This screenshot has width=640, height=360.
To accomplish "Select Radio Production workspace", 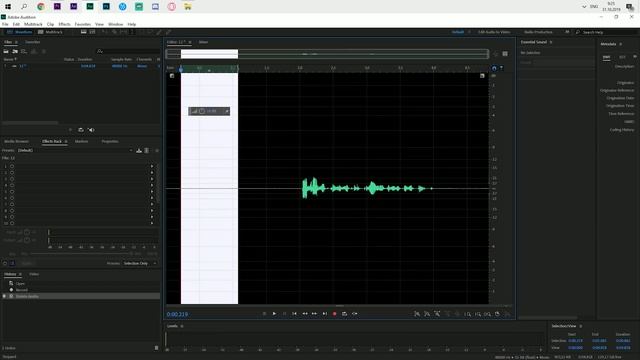I will [538, 32].
